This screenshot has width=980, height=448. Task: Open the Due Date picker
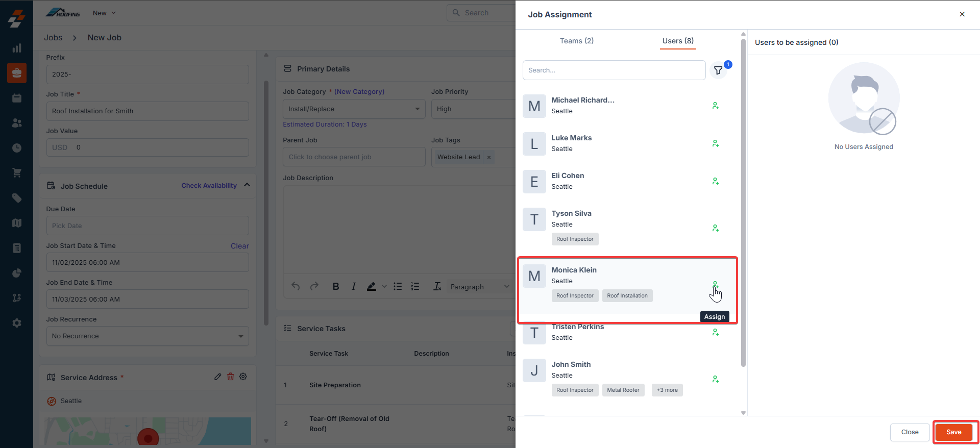[148, 226]
